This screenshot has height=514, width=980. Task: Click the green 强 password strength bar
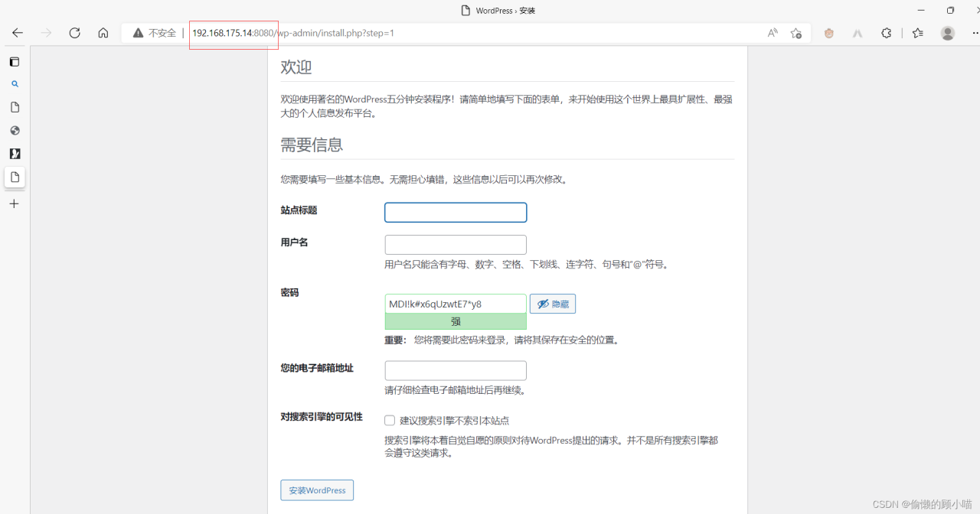click(456, 322)
